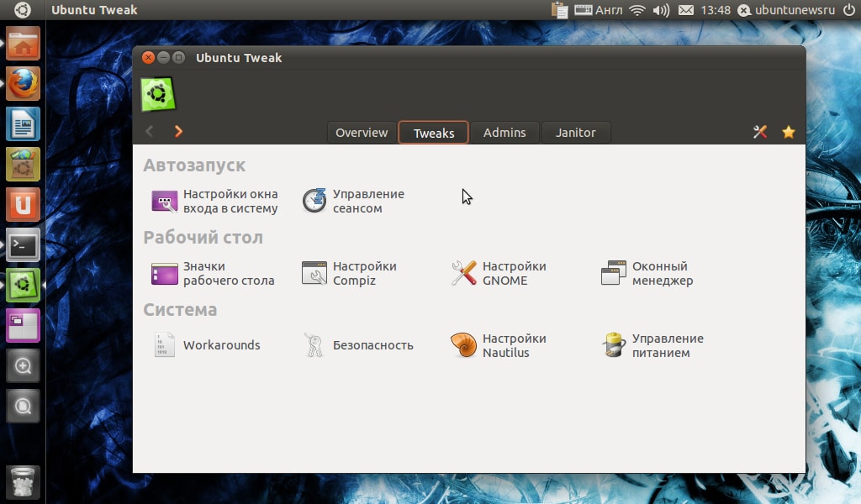
Task: Open the mail messaging indicator
Action: [x=686, y=10]
